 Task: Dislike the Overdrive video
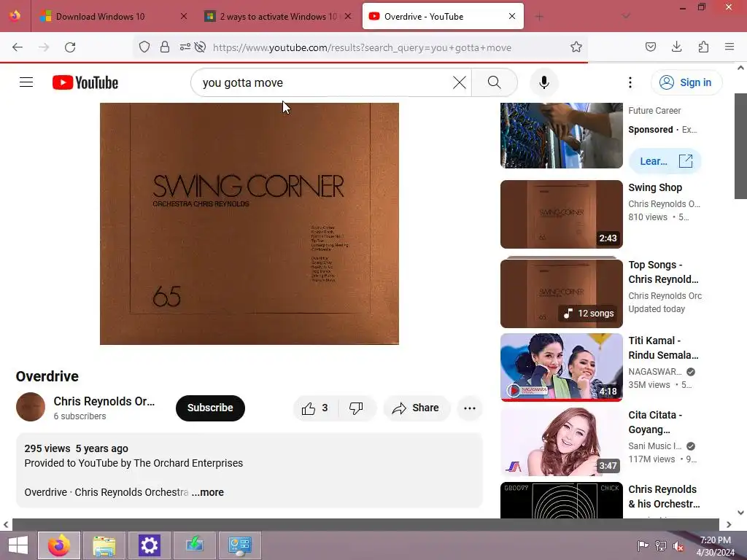[356, 408]
